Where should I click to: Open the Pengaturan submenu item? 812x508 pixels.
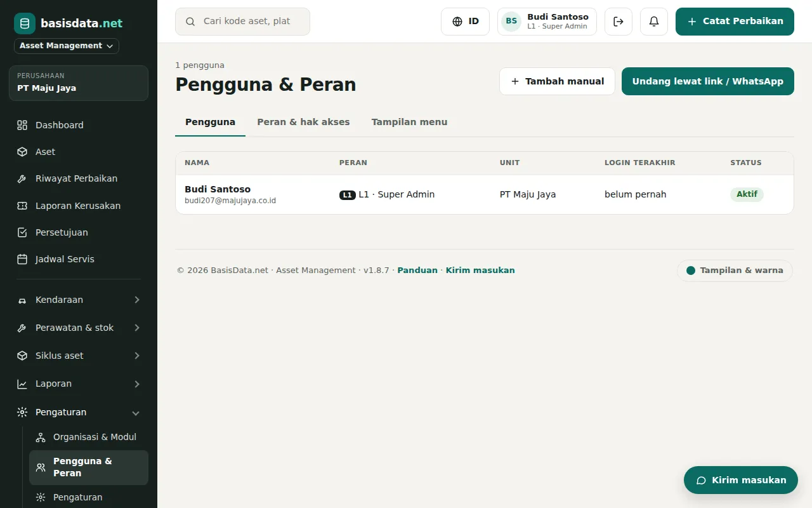coord(89,497)
